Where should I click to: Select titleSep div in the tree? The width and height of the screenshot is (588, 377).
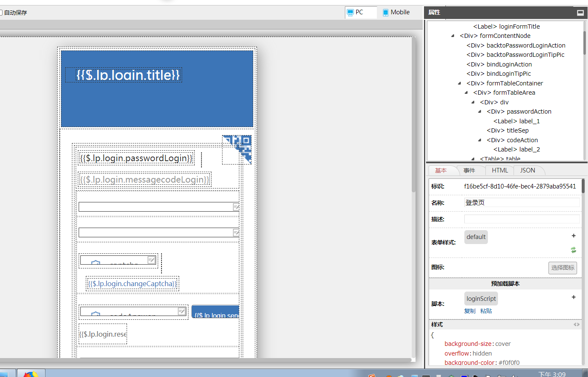point(508,130)
